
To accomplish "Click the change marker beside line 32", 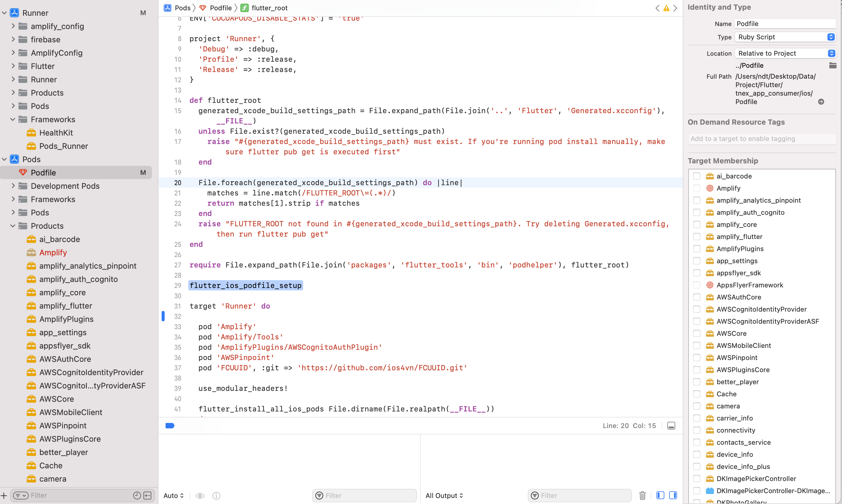I will pos(163,316).
